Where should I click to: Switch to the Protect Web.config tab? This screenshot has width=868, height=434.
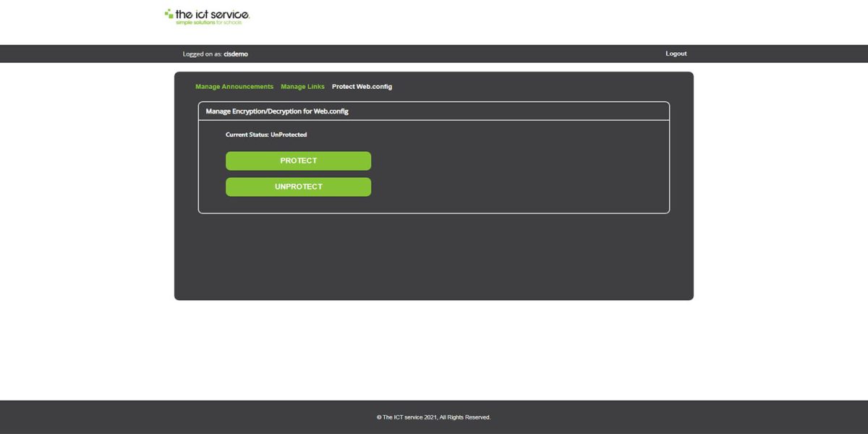click(x=362, y=86)
